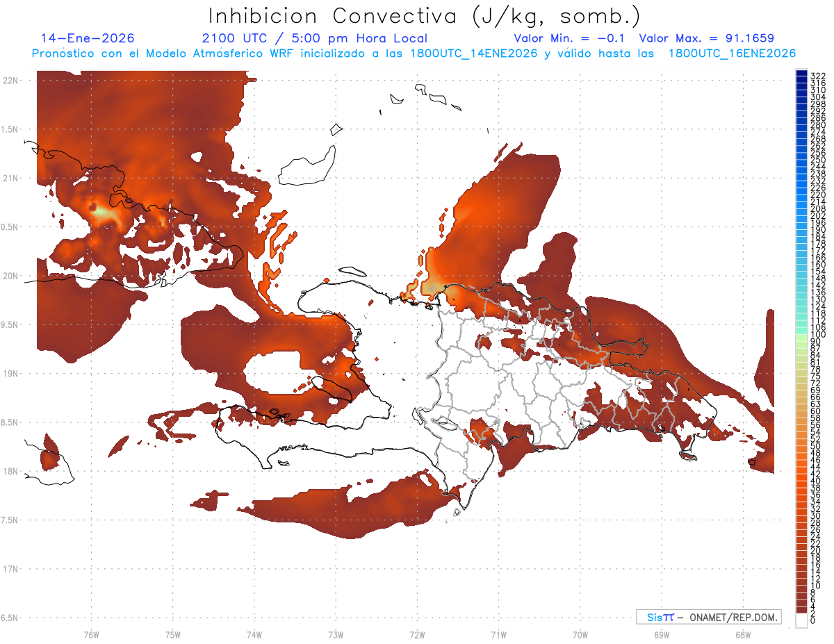This screenshot has width=834, height=644.
Task: Click the date label '14-Ene-2026'
Action: click(88, 38)
